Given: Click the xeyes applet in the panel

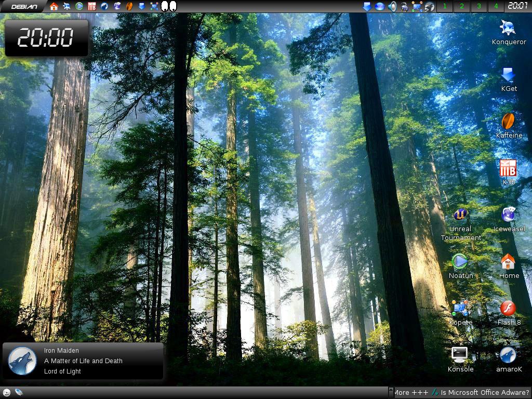Looking at the screenshot, I should pyautogui.click(x=169, y=6).
